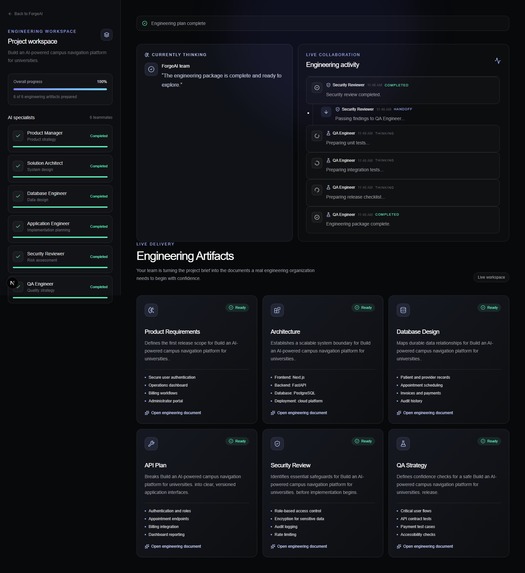Click the N logo badge in sidebar
This screenshot has width=525, height=573.
[x=12, y=283]
